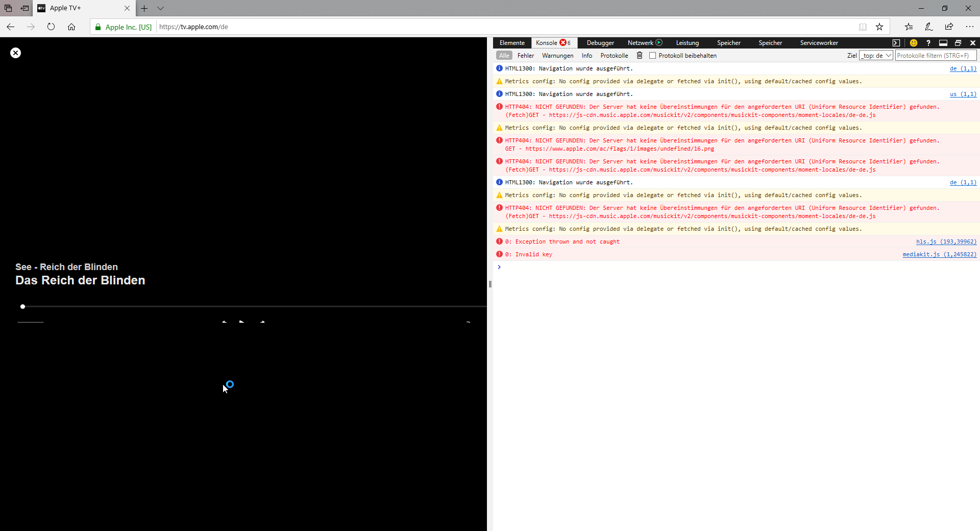Viewport: 980px width, 531px height.
Task: Toggle the DevTools console drawer
Action: pos(896,43)
